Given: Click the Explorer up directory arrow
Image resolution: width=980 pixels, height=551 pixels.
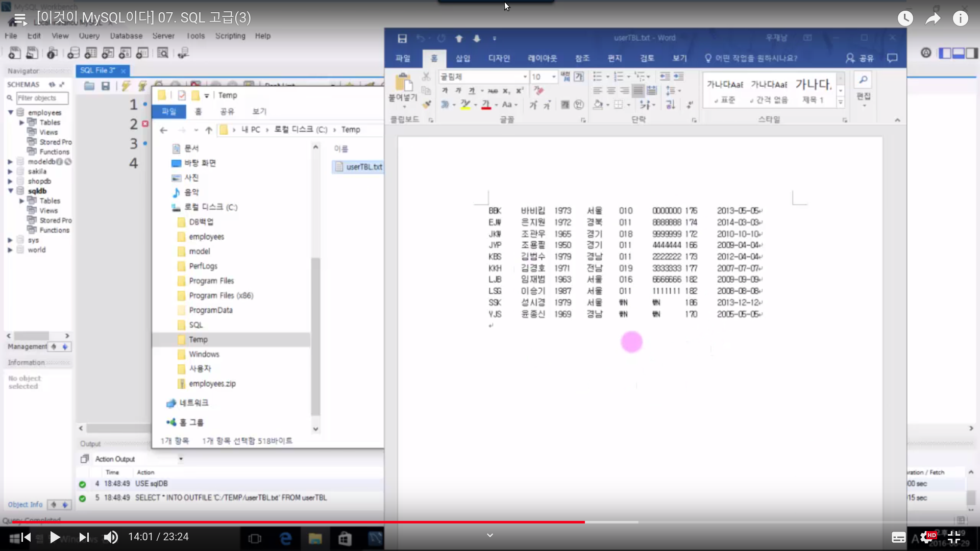Looking at the screenshot, I should click(209, 130).
